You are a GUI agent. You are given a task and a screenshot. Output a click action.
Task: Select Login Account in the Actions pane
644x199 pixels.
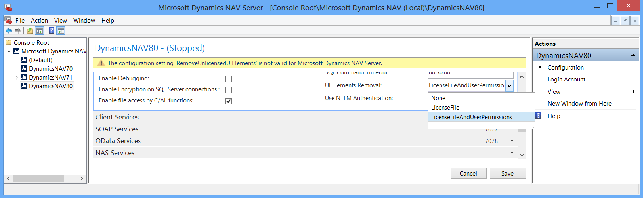click(x=566, y=80)
